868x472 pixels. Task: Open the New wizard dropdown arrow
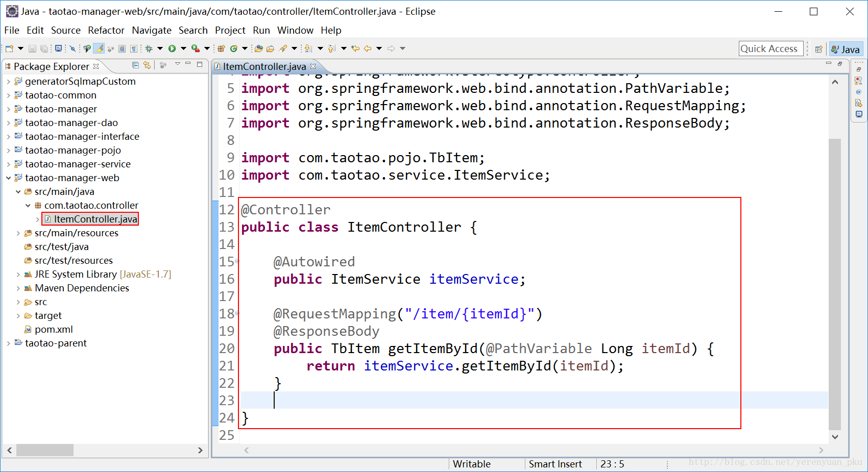click(20, 48)
